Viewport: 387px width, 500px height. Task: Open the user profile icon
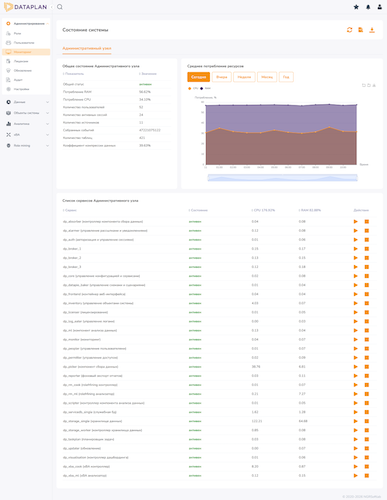click(x=380, y=7)
